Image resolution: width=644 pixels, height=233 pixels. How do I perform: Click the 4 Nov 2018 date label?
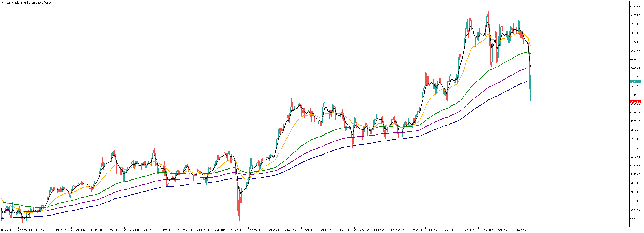pyautogui.click(x=166, y=230)
